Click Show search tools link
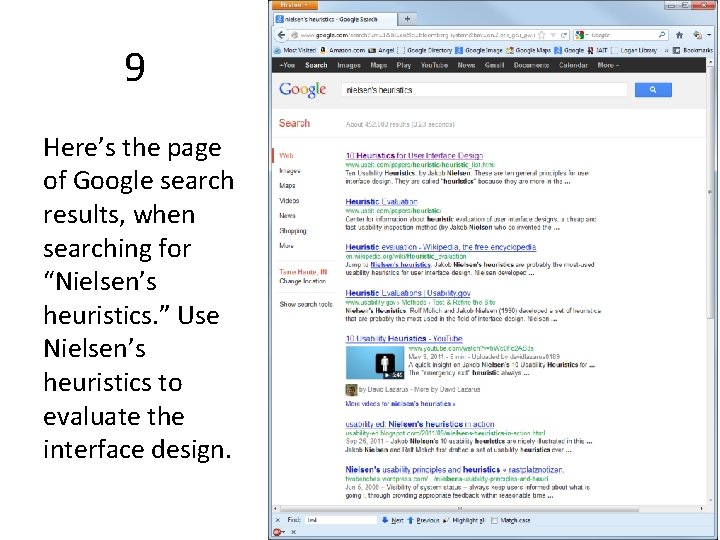This screenshot has width=720, height=540. [x=306, y=304]
